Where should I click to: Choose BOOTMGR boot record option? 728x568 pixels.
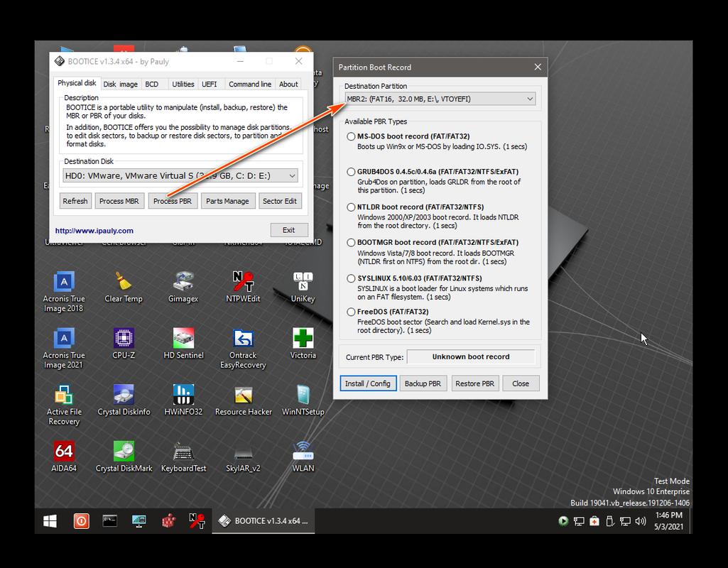click(351, 242)
